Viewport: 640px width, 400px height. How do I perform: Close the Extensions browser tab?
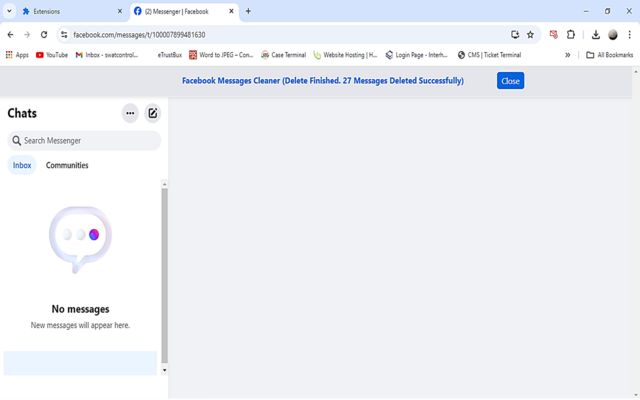tap(120, 11)
